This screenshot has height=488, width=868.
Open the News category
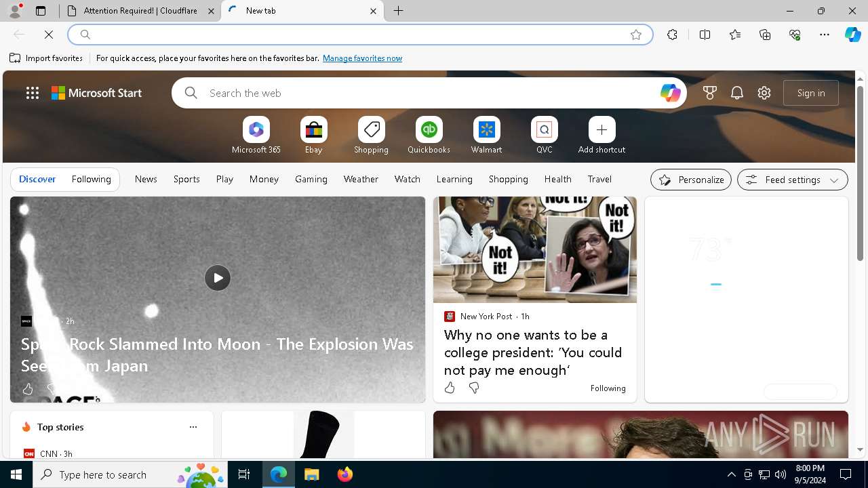[146, 180]
